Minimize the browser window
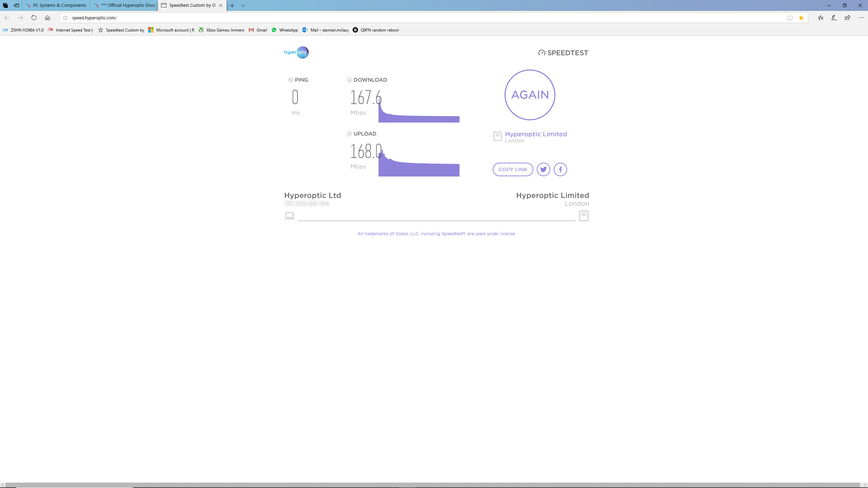The width and height of the screenshot is (868, 488). (829, 5)
